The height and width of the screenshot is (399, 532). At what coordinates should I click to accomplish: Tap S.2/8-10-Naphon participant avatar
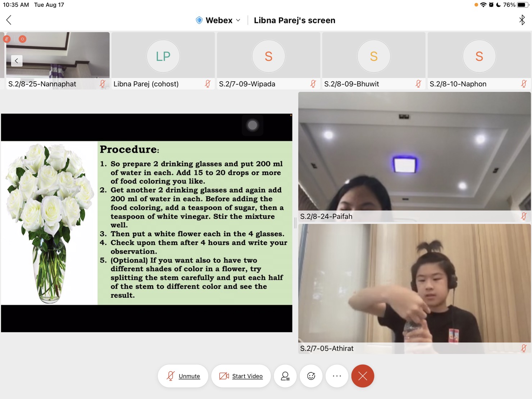[479, 56]
